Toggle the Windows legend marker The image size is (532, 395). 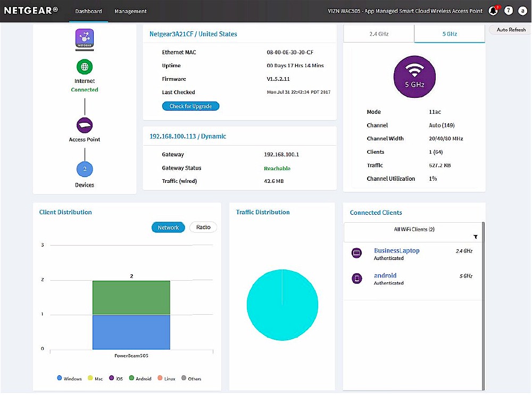pos(60,377)
